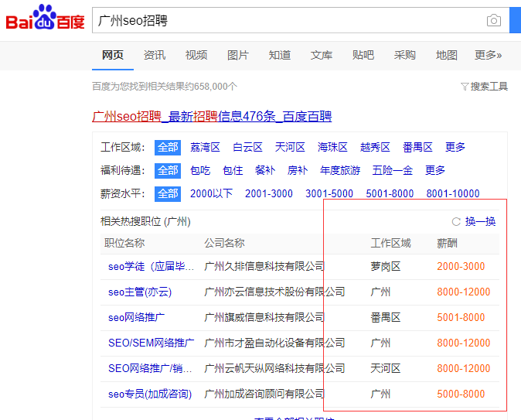Click the Baidu logo
The image size is (521, 420).
coord(45,19)
